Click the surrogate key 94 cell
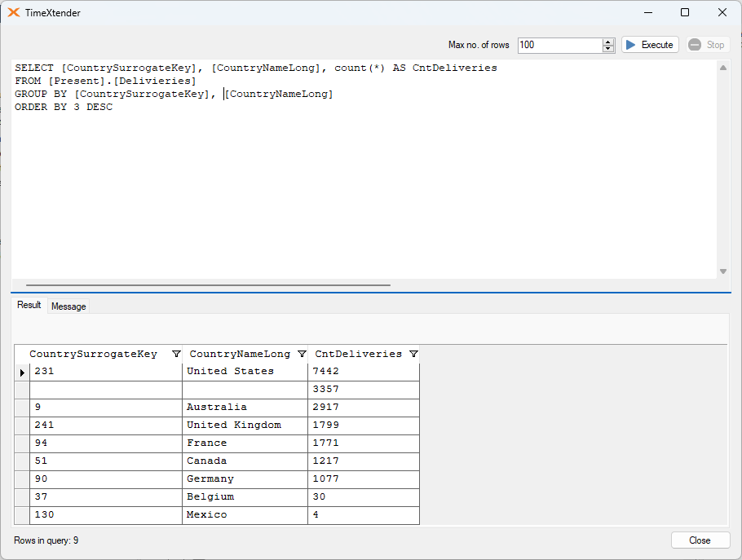742x560 pixels. pyautogui.click(x=106, y=443)
